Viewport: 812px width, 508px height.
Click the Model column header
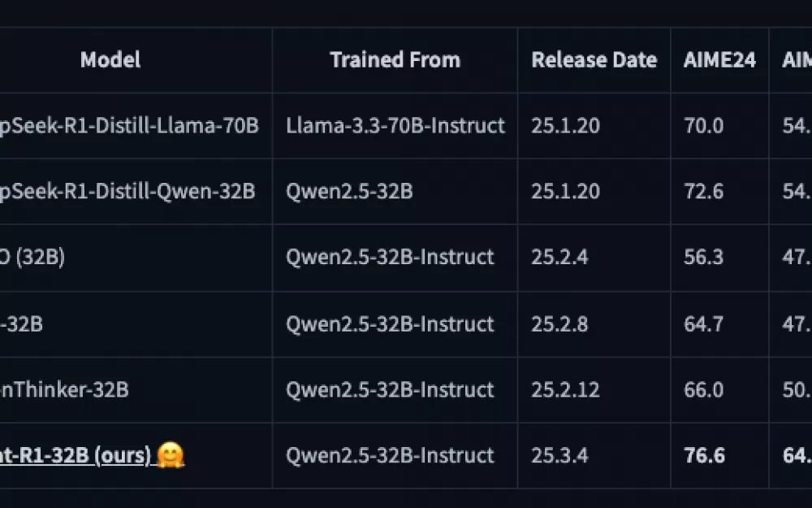110,59
